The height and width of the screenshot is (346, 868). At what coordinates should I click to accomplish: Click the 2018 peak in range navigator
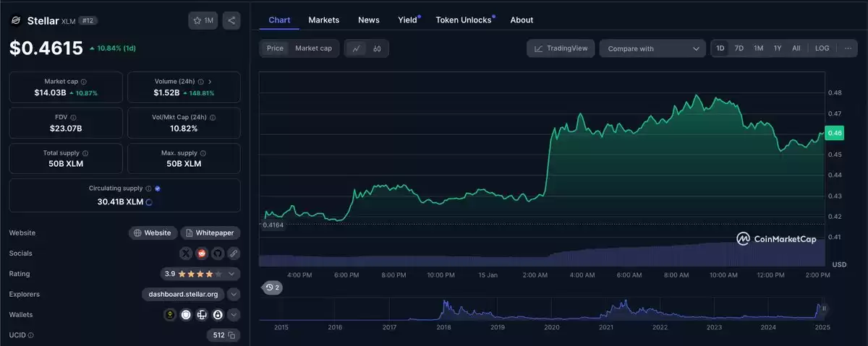point(443,306)
